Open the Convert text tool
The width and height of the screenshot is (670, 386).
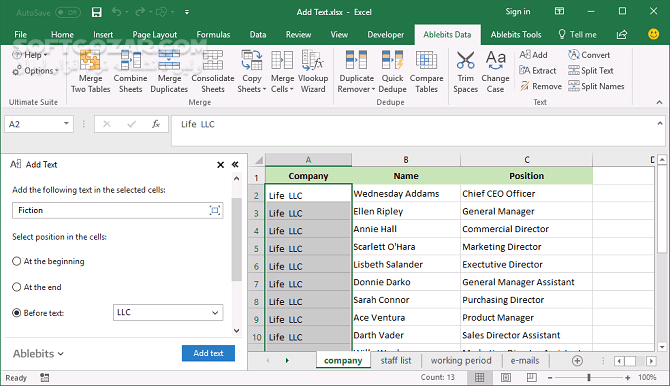589,55
